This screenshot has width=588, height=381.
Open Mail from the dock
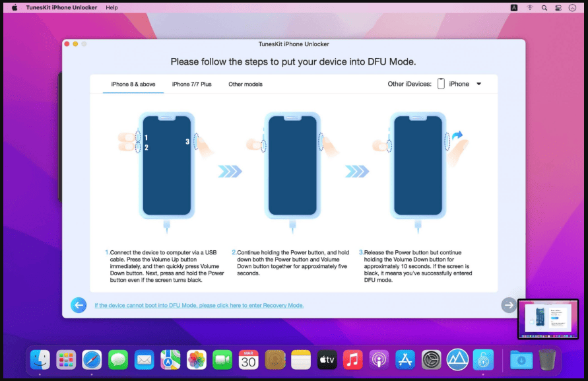tap(145, 360)
